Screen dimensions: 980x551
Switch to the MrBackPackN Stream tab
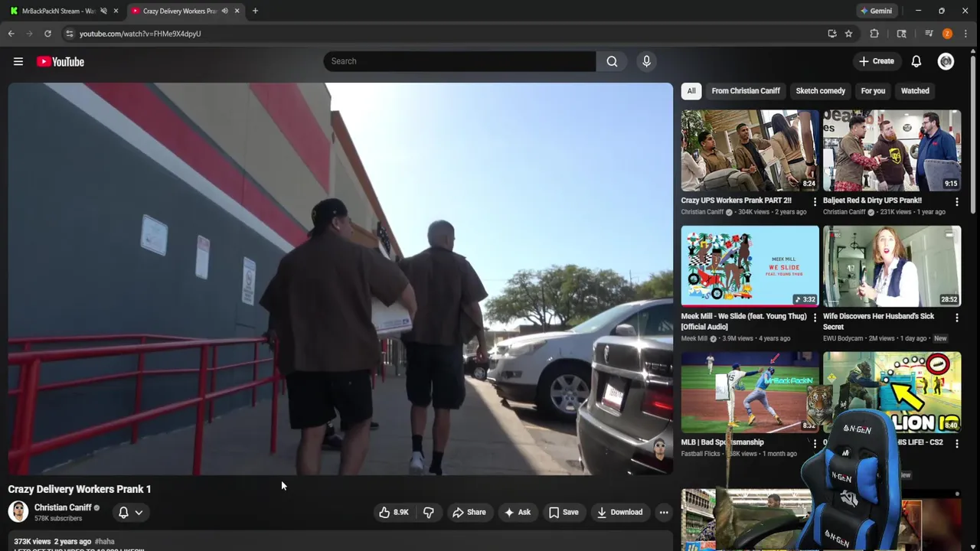point(58,11)
